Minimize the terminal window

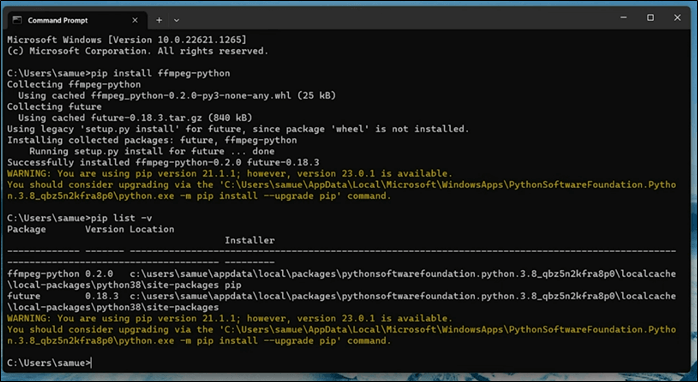coord(623,18)
